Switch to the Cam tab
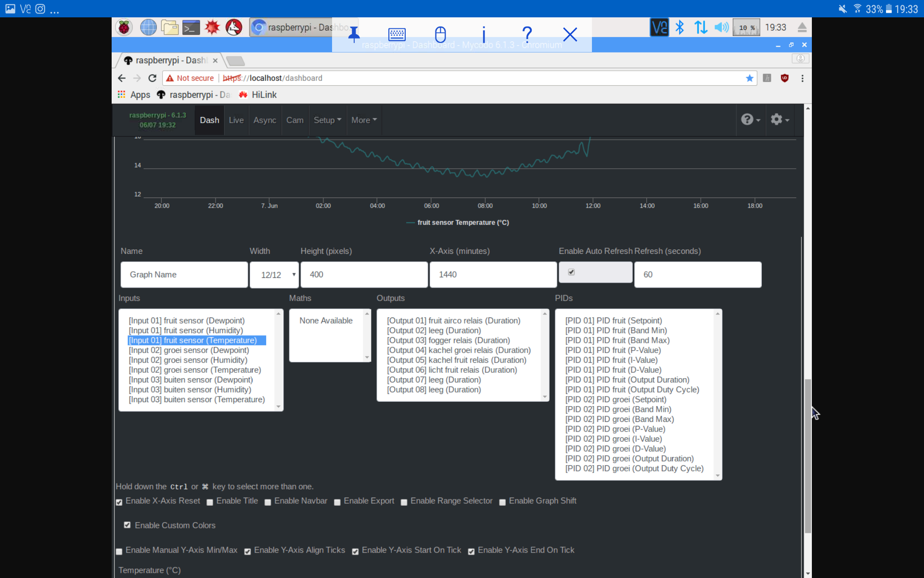 [295, 120]
